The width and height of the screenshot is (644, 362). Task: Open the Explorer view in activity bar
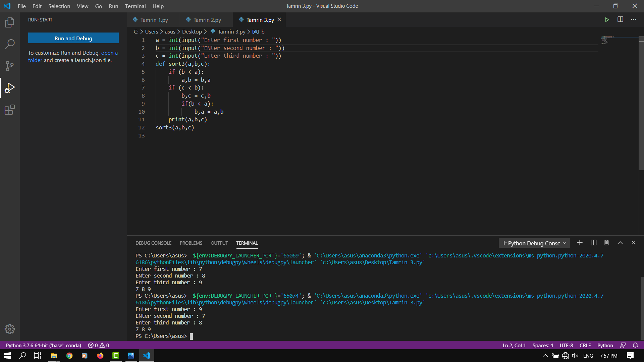coord(10,22)
